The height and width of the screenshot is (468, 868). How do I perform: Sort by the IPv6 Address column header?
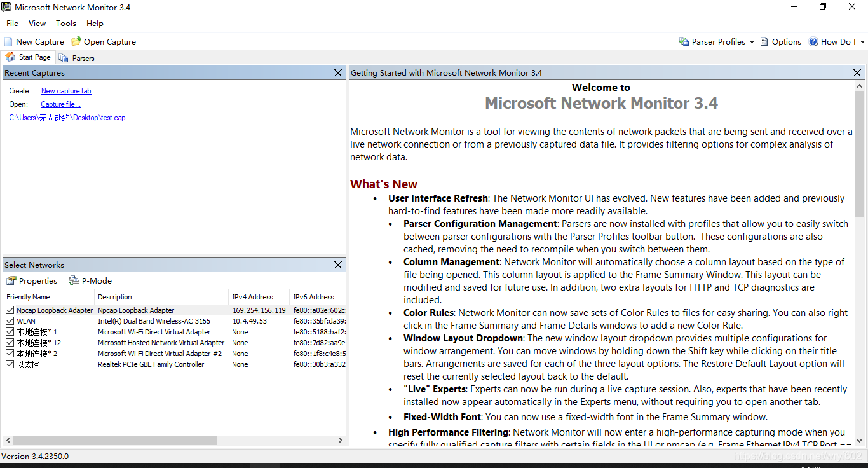click(317, 297)
